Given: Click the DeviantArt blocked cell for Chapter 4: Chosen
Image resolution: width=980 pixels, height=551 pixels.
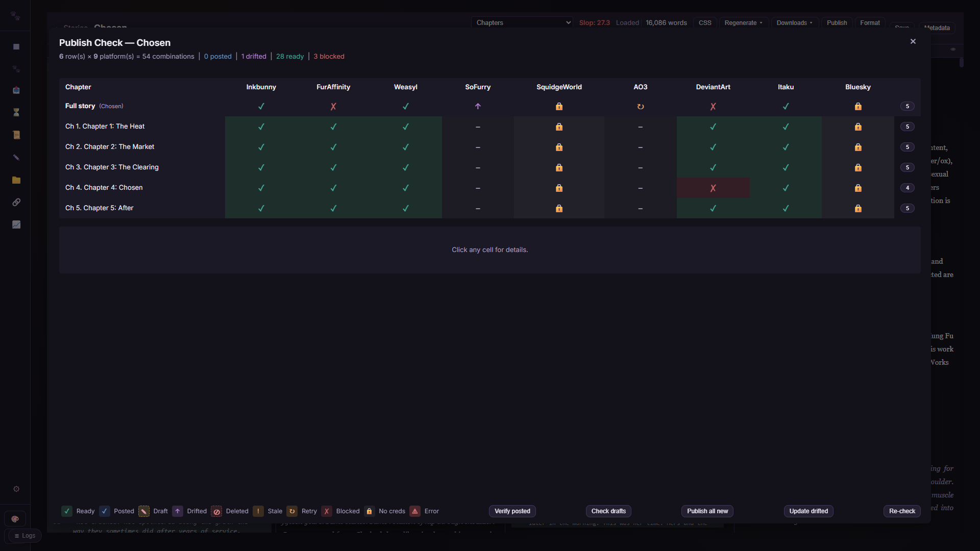Looking at the screenshot, I should coord(713,188).
